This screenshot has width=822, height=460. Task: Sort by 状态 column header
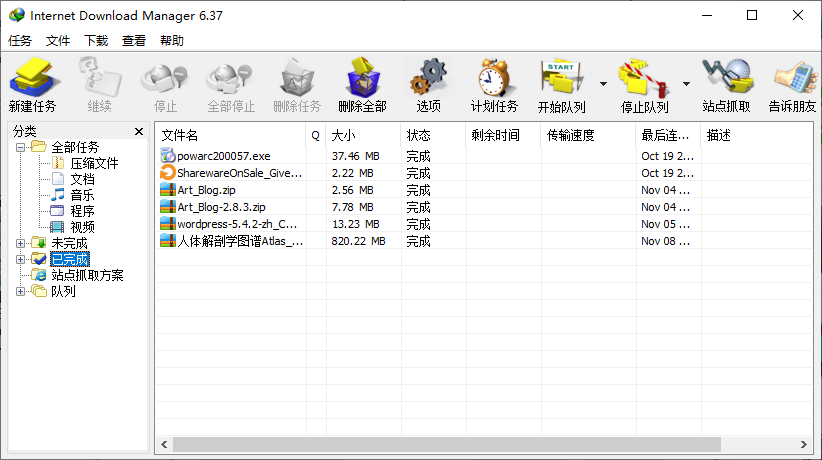(x=433, y=135)
